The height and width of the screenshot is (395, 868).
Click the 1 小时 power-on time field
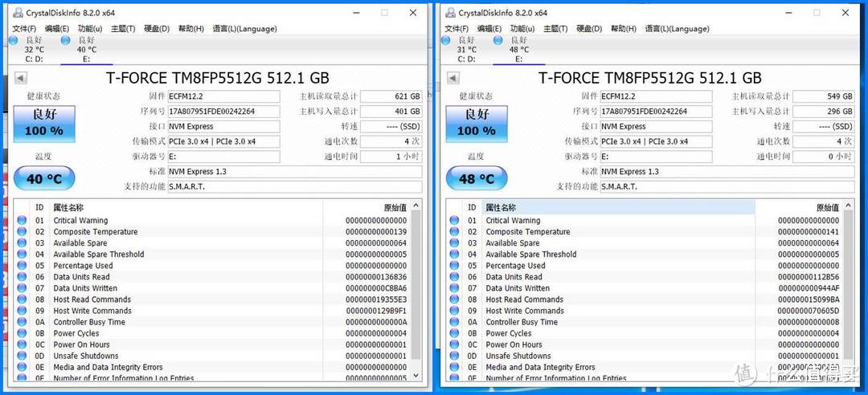pyautogui.click(x=391, y=157)
